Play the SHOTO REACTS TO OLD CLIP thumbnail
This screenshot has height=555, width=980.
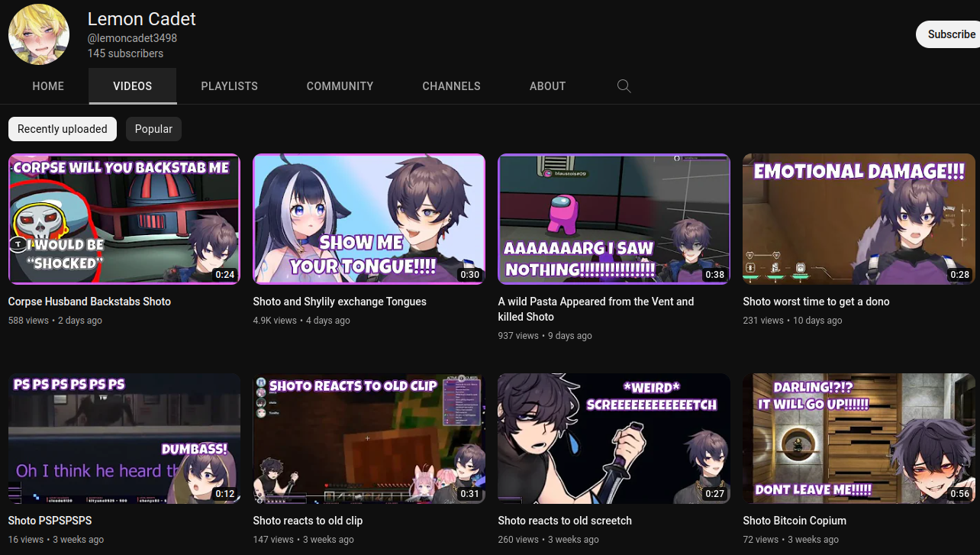[369, 438]
